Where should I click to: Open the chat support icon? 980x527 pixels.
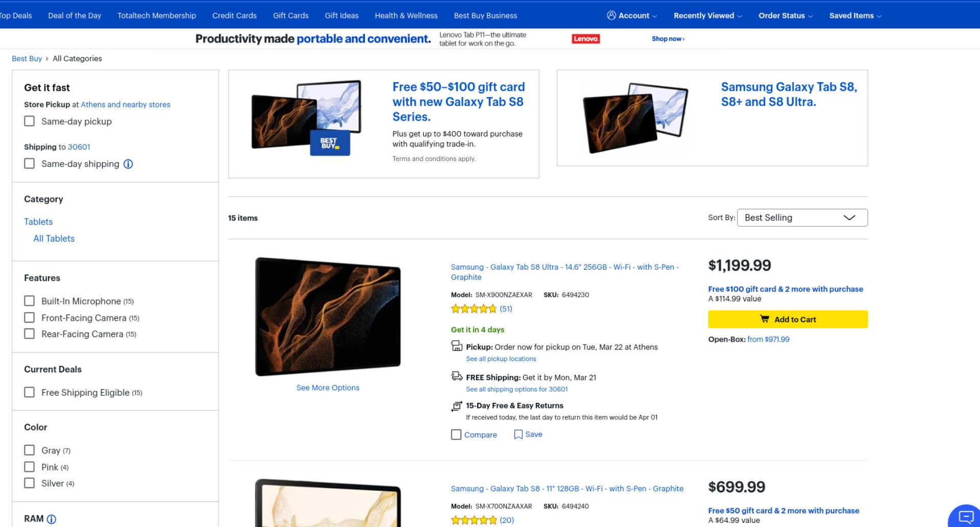coord(966,516)
